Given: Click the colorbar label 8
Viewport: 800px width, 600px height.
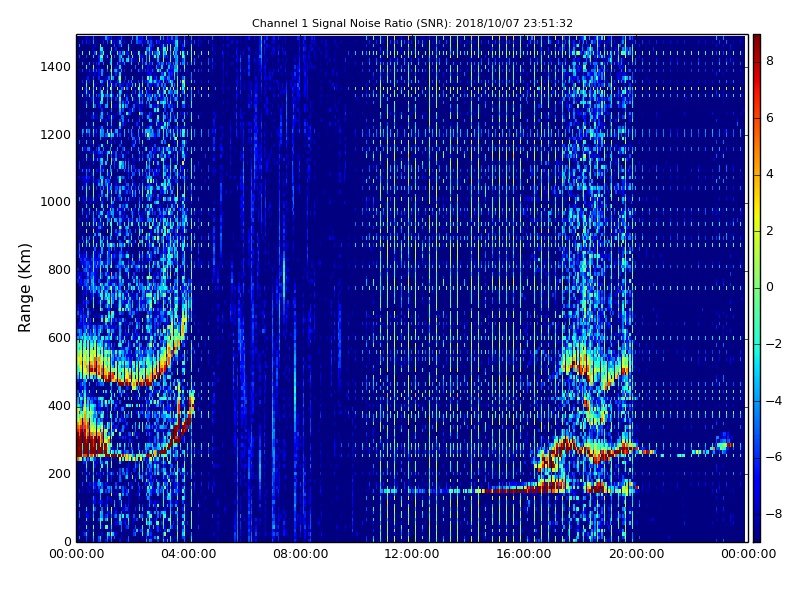Looking at the screenshot, I should [770, 61].
